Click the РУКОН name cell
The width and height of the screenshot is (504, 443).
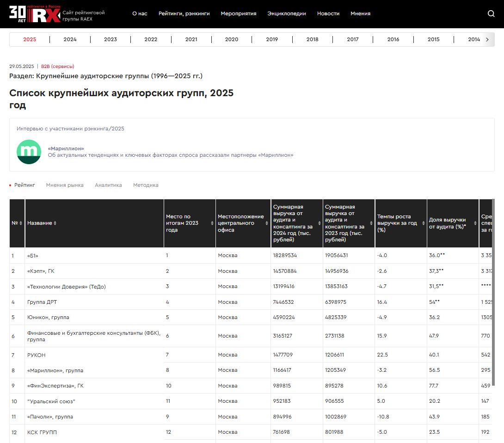(x=37, y=355)
